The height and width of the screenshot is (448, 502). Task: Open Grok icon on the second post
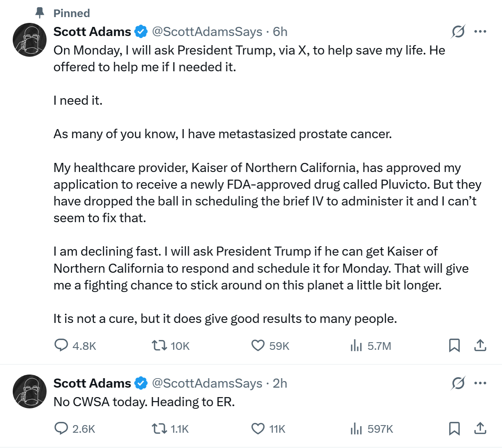458,383
